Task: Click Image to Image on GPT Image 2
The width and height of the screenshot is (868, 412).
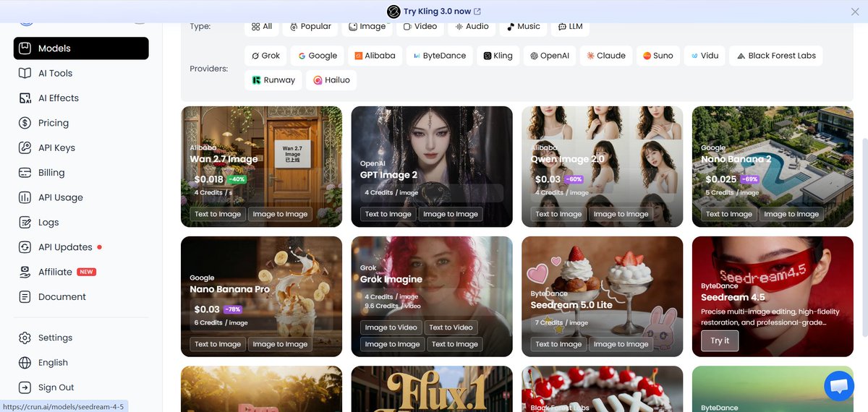Action: [451, 214]
